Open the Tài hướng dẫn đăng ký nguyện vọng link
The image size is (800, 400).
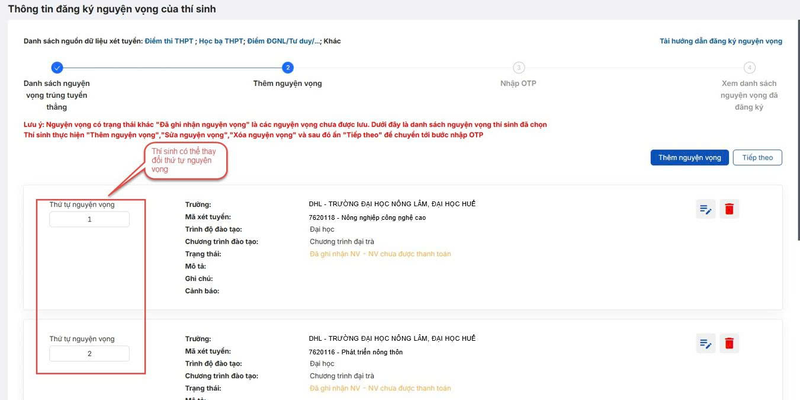click(x=720, y=41)
